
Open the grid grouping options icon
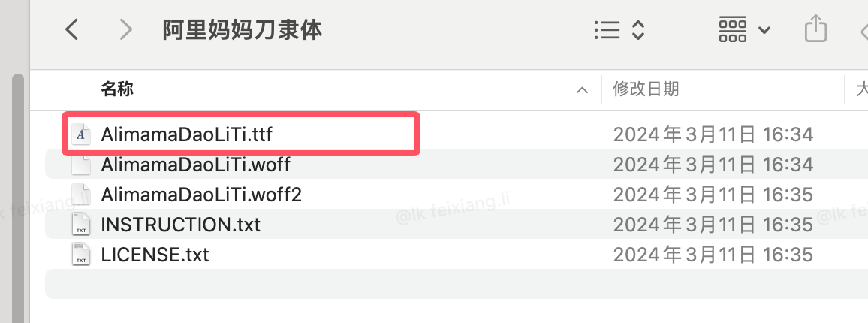point(733,29)
